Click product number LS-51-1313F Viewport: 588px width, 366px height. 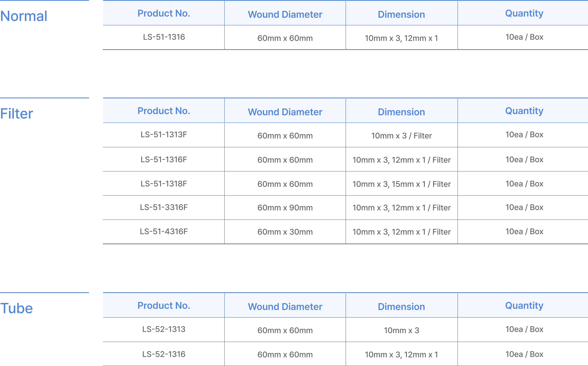(x=164, y=135)
